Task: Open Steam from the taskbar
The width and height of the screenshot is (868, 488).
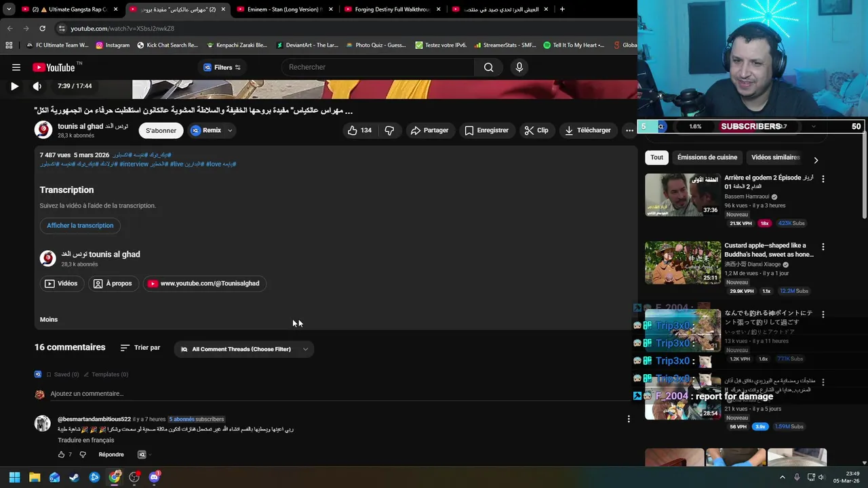Action: coord(75,477)
